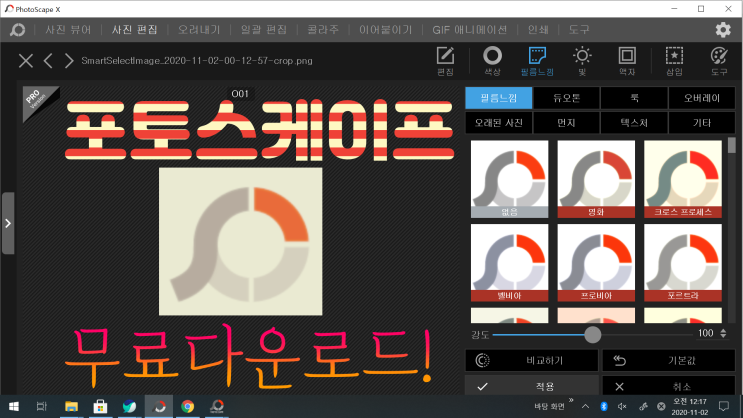The height and width of the screenshot is (418, 743).
Task: Click the 적용 apply button
Action: pyautogui.click(x=532, y=386)
